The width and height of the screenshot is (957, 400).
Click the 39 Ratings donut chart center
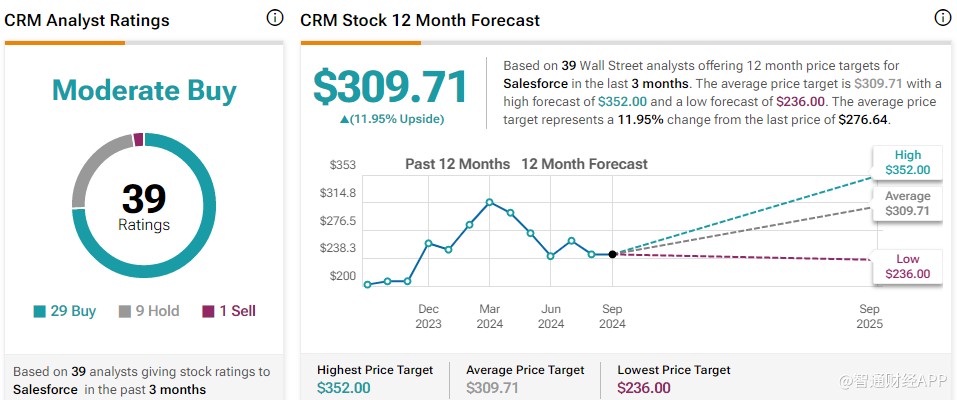[x=144, y=205]
